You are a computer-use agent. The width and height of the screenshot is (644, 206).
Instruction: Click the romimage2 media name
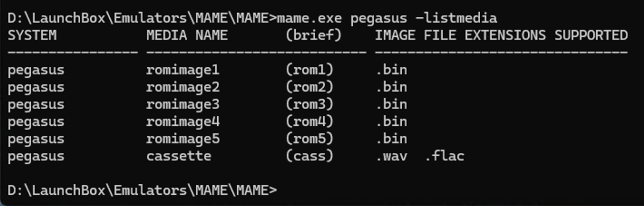click(183, 87)
